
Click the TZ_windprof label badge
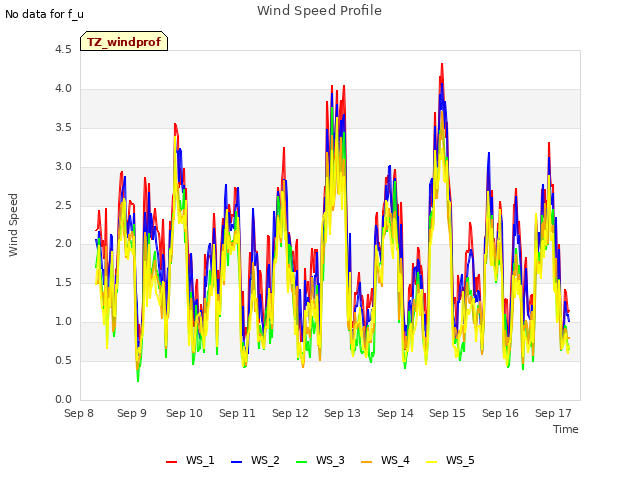124,41
